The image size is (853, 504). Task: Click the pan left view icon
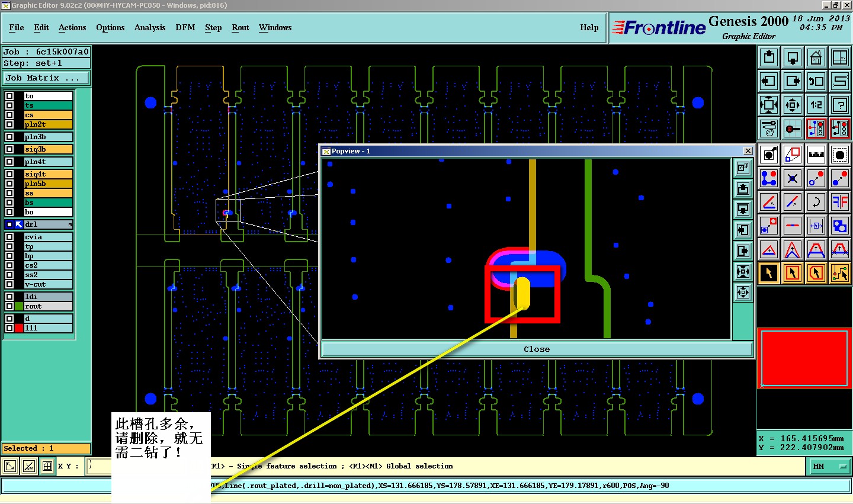click(769, 81)
